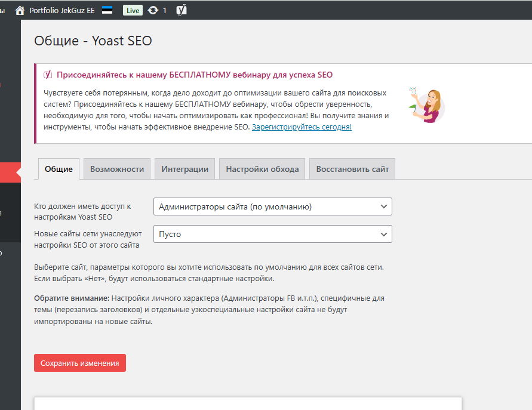Click the update count '1' in admin bar
The width and height of the screenshot is (532, 410).
165,11
